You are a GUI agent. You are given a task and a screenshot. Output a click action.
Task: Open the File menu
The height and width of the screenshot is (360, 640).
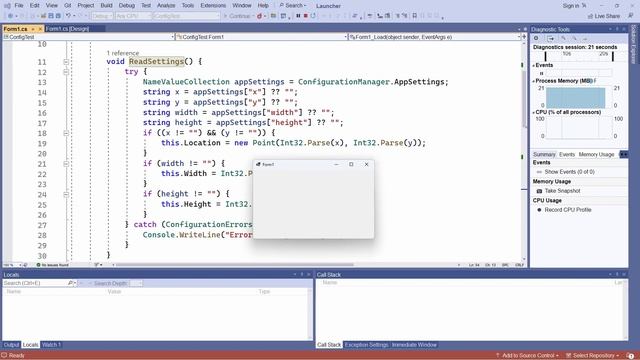pos(19,6)
